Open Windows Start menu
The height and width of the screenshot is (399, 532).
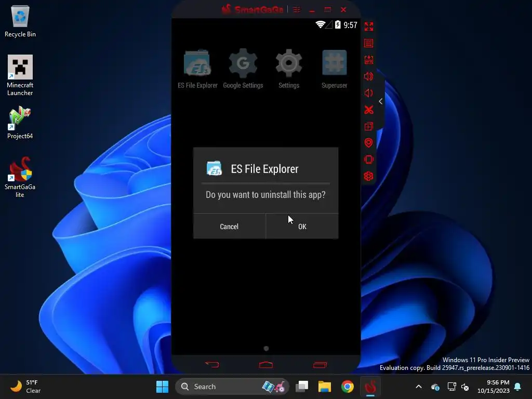point(162,387)
